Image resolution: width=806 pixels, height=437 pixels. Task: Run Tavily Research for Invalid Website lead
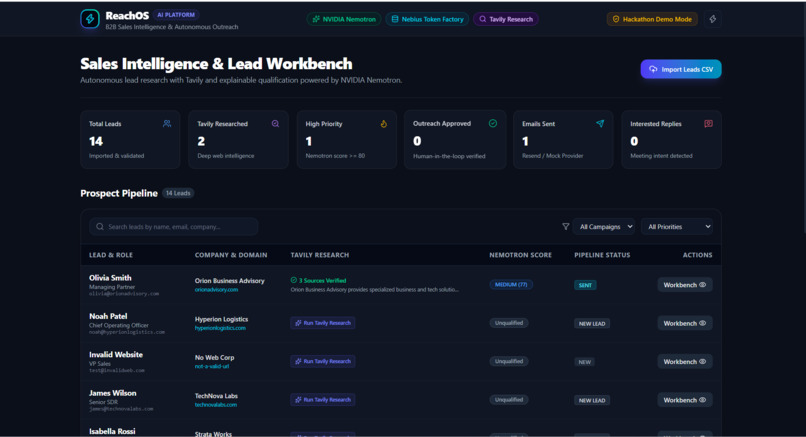point(323,361)
